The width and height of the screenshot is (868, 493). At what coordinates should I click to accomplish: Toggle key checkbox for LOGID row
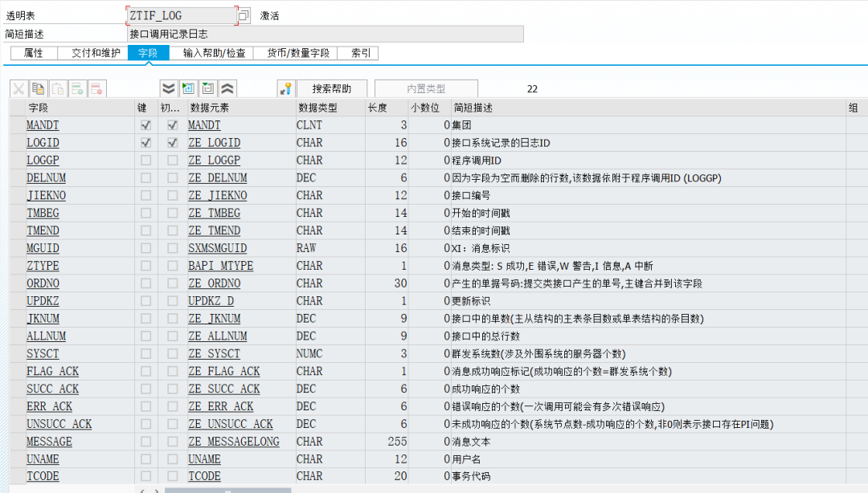[x=145, y=143]
